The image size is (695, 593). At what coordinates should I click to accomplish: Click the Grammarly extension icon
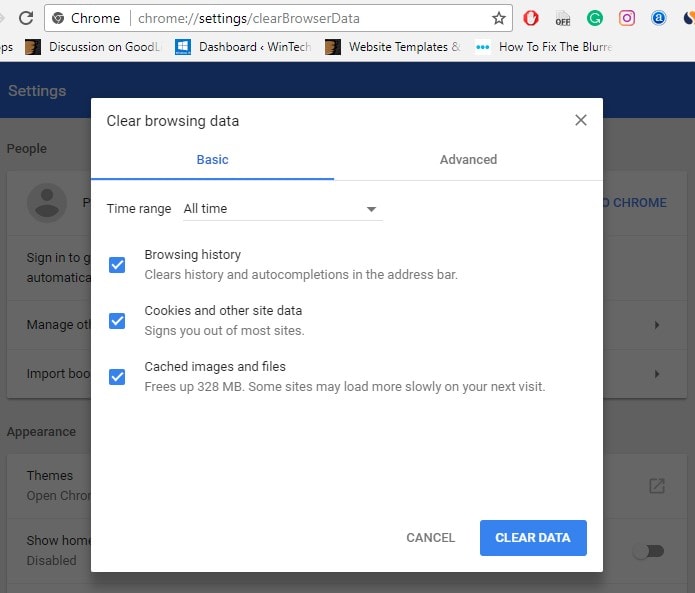click(595, 18)
